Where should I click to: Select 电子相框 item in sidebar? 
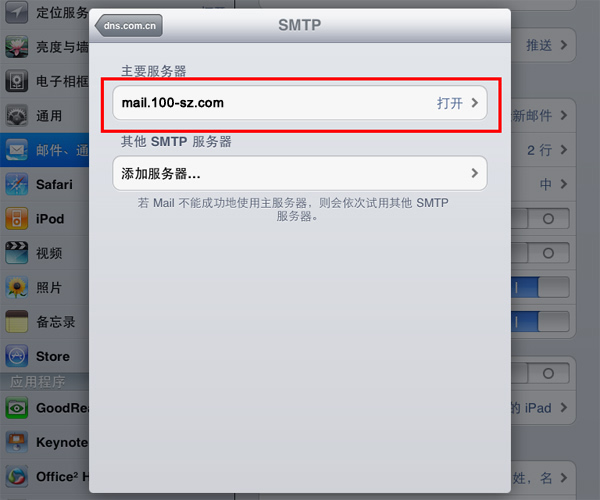pos(44,81)
